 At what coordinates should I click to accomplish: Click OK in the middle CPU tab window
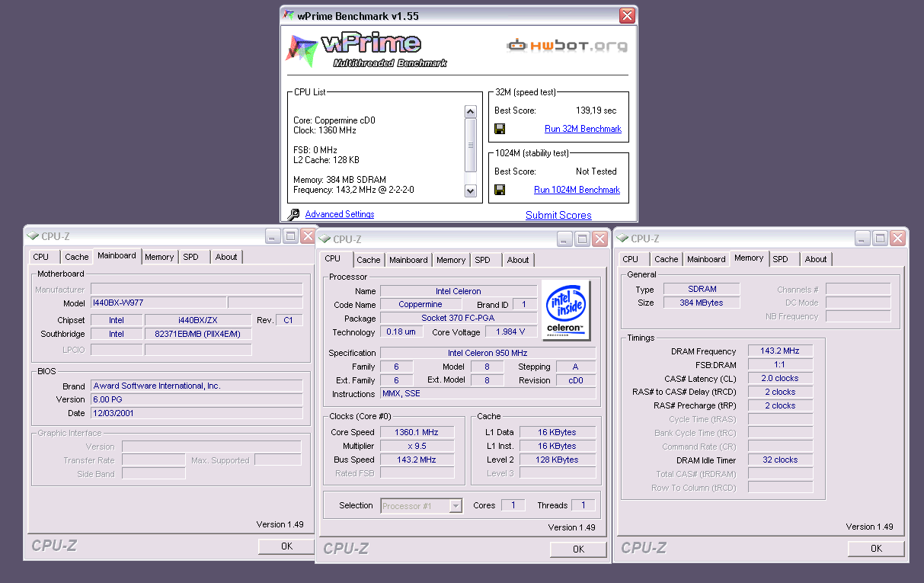pyautogui.click(x=579, y=549)
